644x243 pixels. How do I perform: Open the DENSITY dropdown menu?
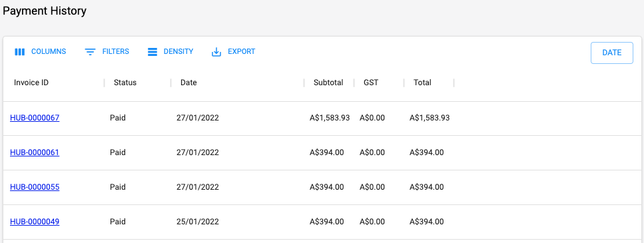tap(170, 52)
